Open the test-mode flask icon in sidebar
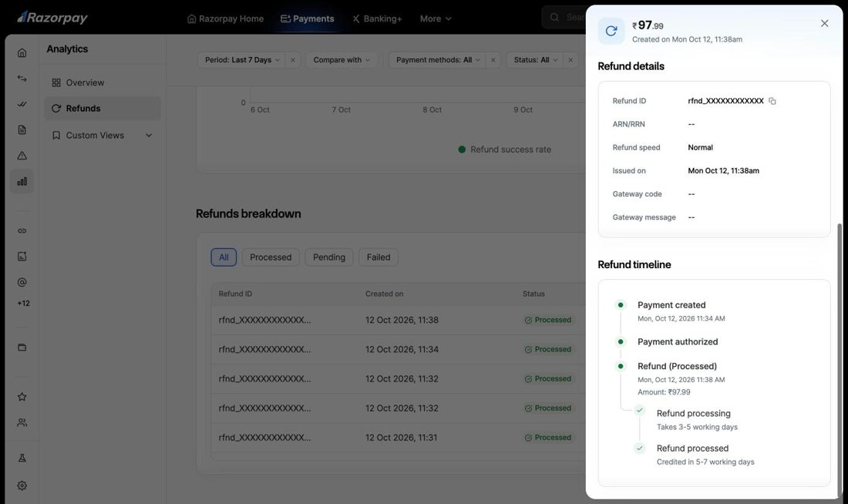The image size is (848, 504). tap(22, 458)
